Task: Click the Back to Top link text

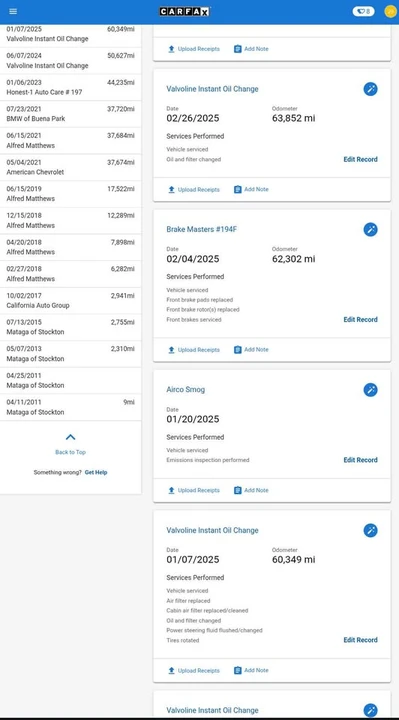Action: (70, 452)
